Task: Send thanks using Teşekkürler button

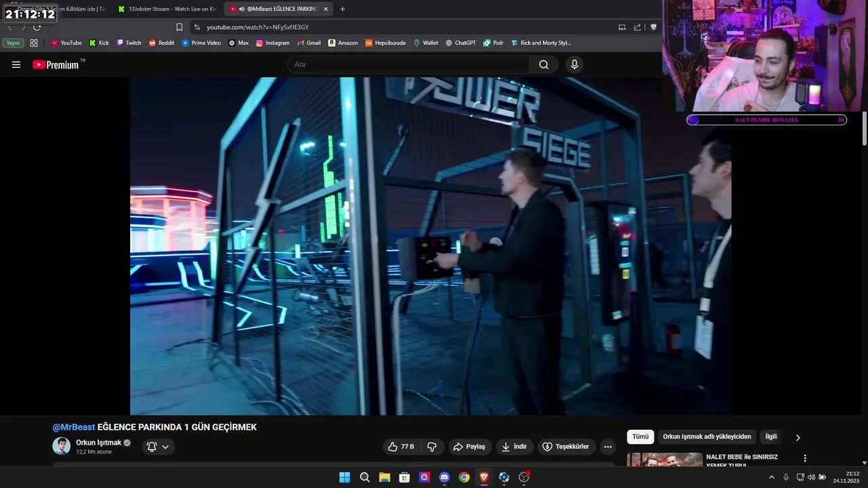Action: [x=566, y=447]
